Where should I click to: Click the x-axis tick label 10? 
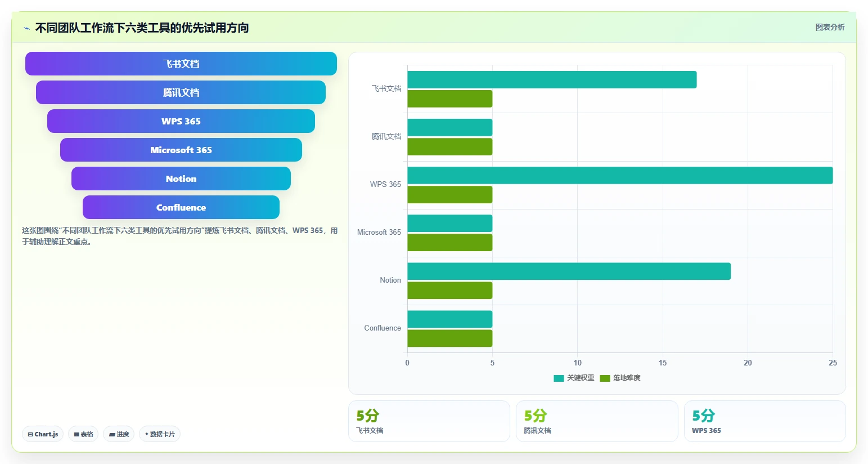tap(578, 363)
